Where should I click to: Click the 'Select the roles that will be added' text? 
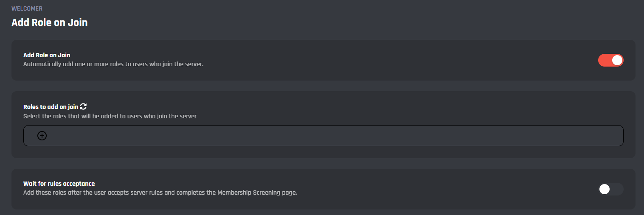[x=110, y=116]
